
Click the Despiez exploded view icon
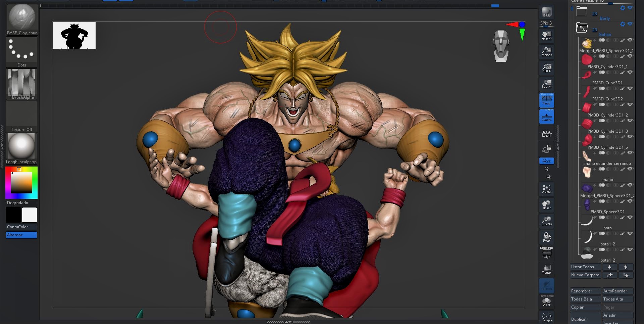(x=546, y=317)
